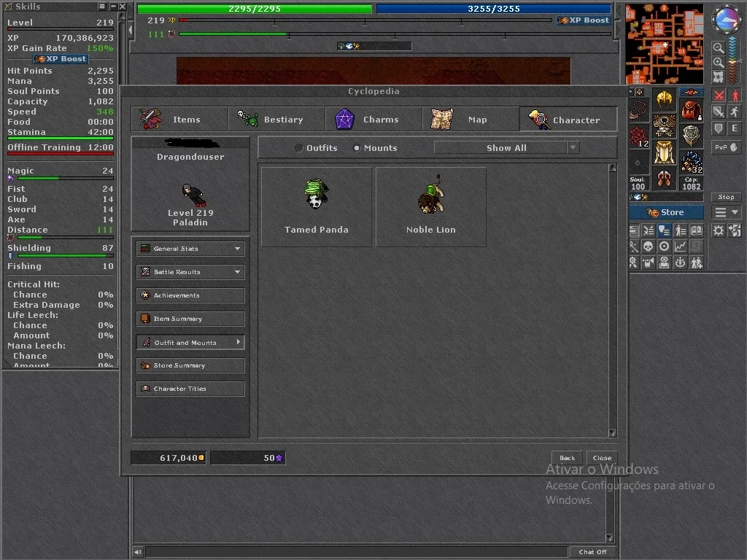The height and width of the screenshot is (560, 747).
Task: Select the Character tab
Action: click(568, 119)
